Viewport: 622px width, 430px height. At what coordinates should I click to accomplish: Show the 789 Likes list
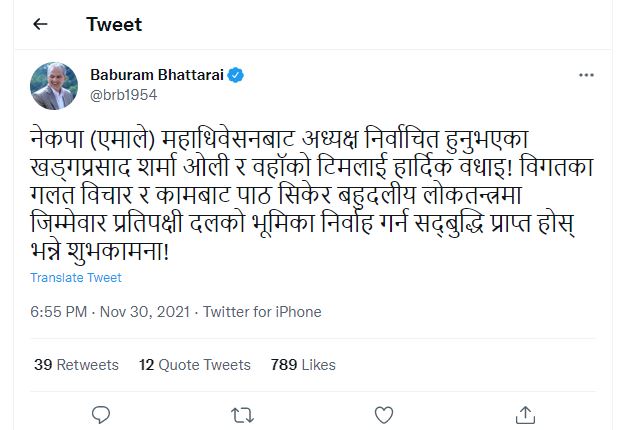coord(303,365)
